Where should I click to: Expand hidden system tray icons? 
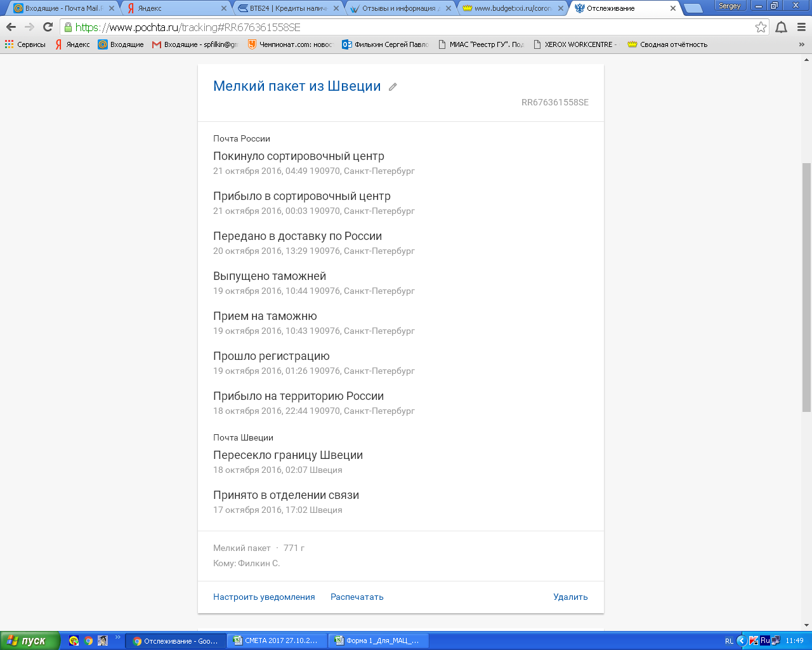pos(741,641)
